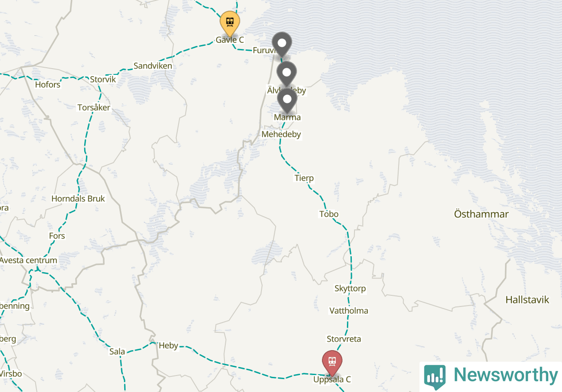
Task: Click the Tierp station label
Action: [x=304, y=178]
